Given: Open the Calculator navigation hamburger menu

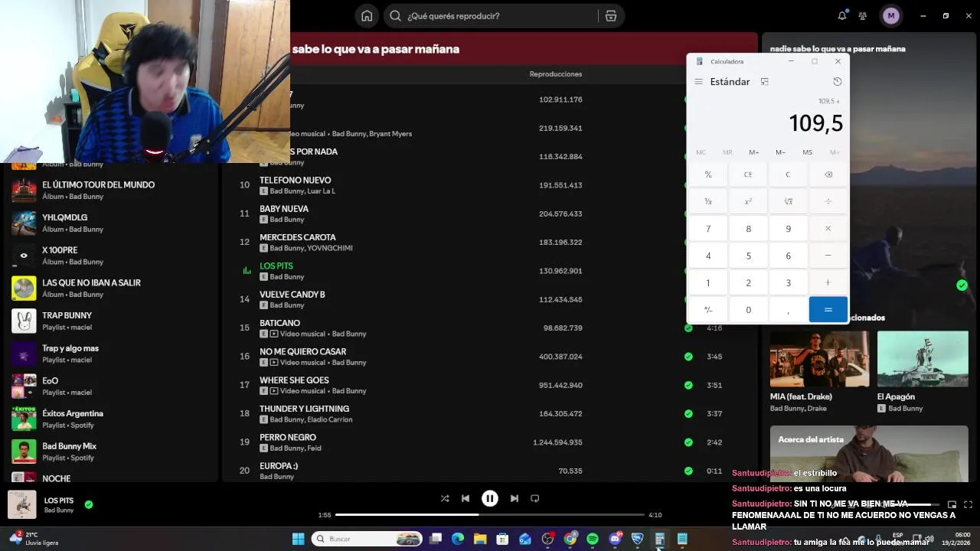Looking at the screenshot, I should point(698,82).
